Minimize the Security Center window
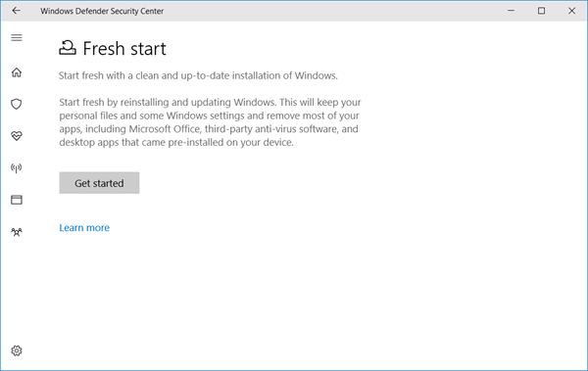The image size is (588, 371). [511, 11]
